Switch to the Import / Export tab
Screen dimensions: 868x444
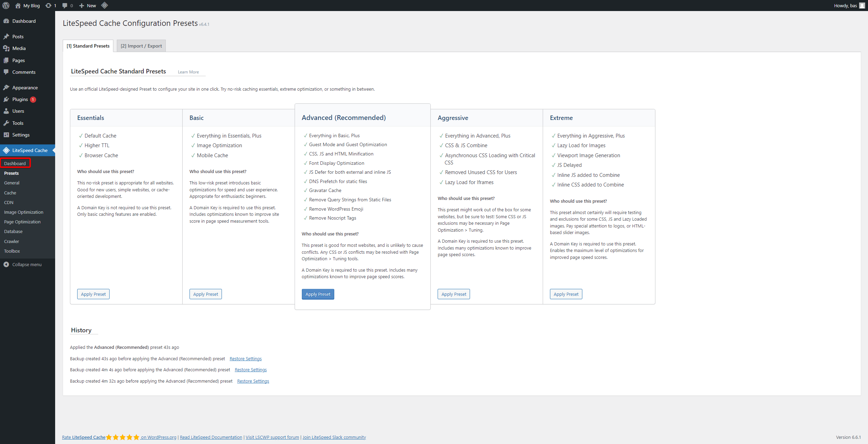point(141,46)
